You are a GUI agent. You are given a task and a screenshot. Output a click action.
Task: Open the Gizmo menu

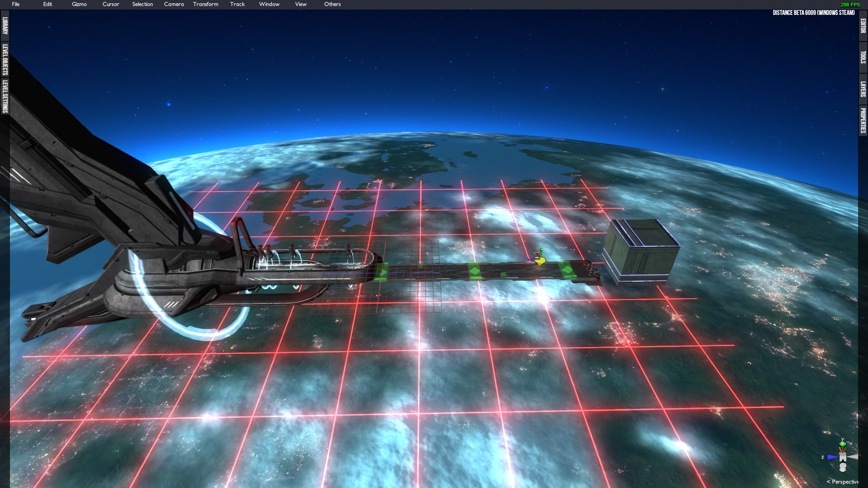pyautogui.click(x=79, y=4)
